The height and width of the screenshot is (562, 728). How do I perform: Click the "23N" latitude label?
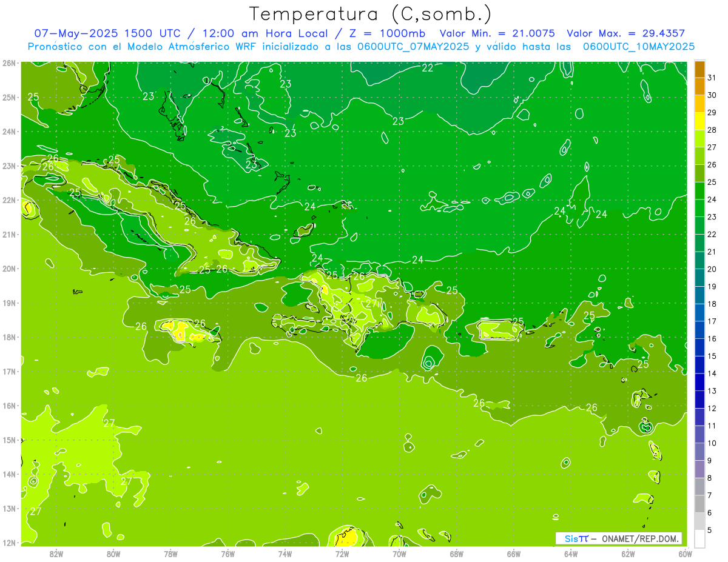pyautogui.click(x=9, y=166)
